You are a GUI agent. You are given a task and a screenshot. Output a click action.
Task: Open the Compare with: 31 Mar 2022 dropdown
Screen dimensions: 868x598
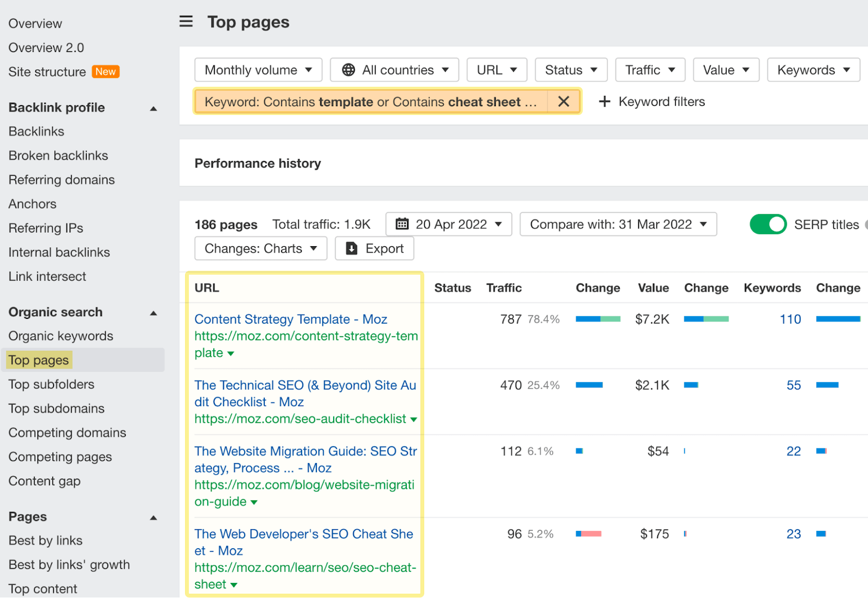coord(618,224)
